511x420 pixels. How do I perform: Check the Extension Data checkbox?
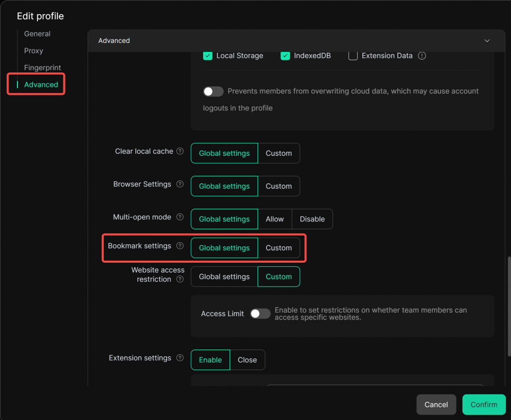tap(353, 56)
